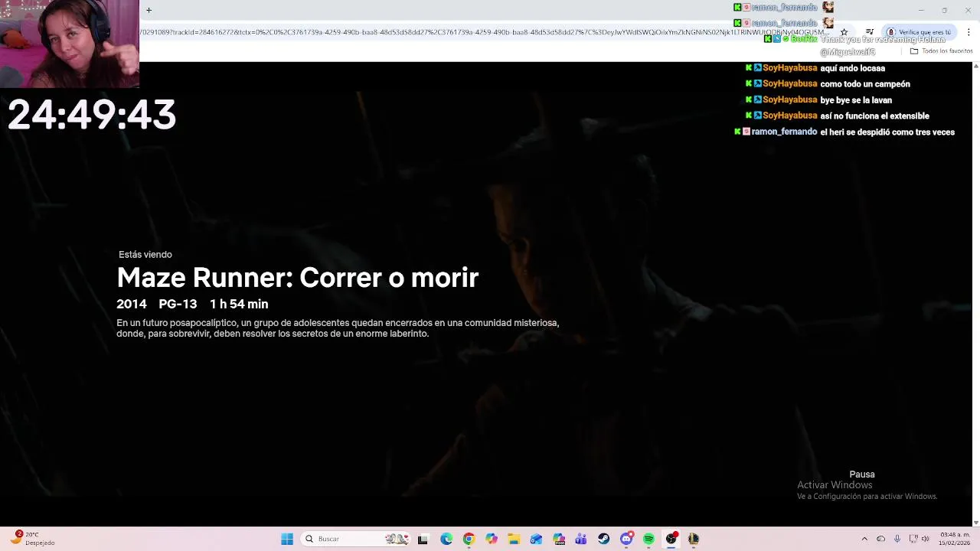Click the movie synopsis paragraph
Image resolution: width=980 pixels, height=551 pixels.
pyautogui.click(x=338, y=328)
